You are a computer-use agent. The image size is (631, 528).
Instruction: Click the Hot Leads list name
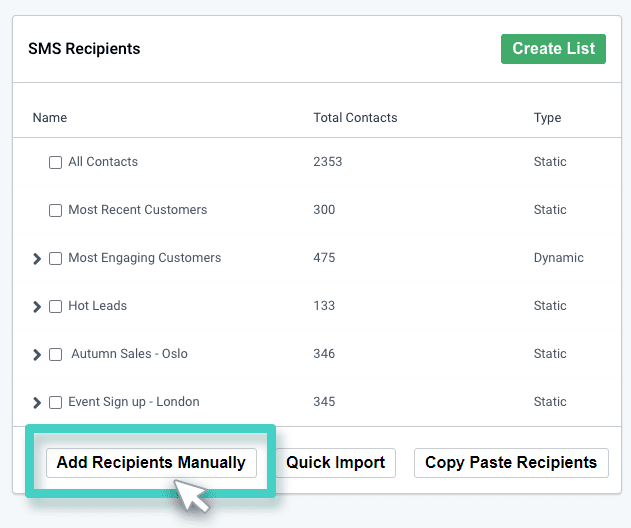point(97,306)
